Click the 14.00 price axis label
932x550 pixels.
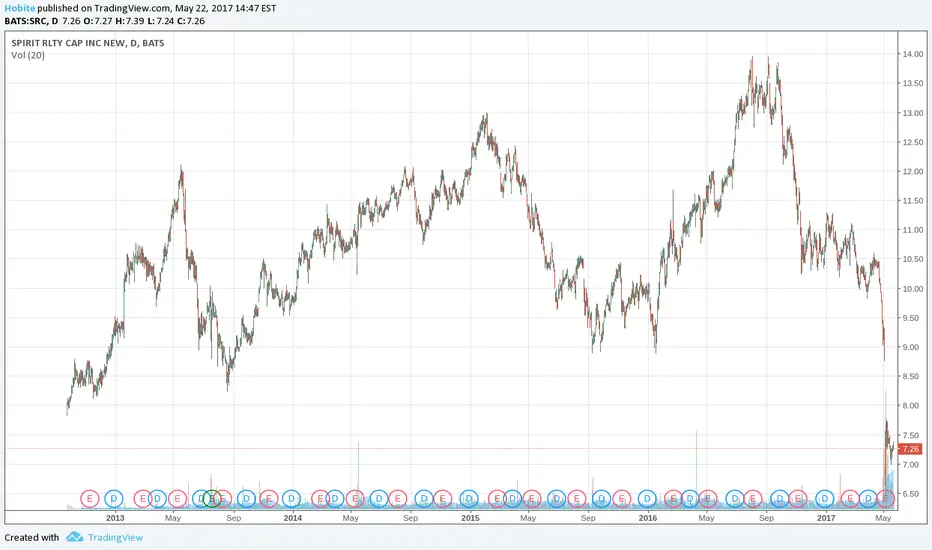[912, 54]
